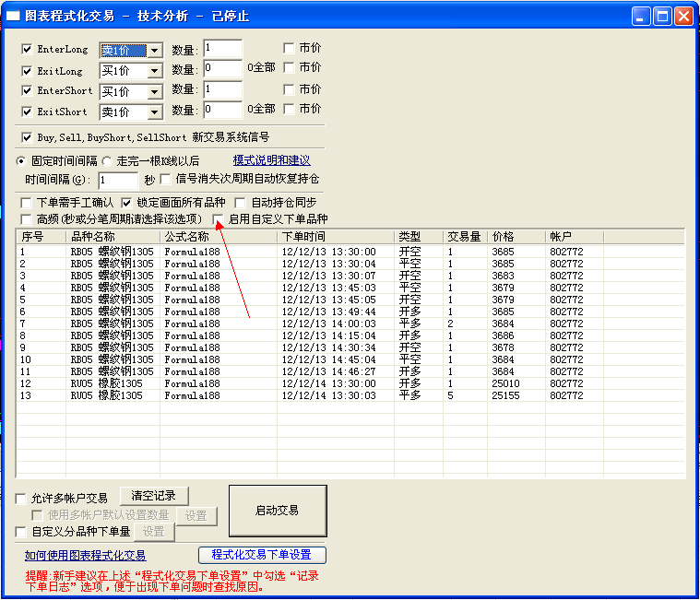Viewport: 700px width, 600px height.
Task: Expand the ExitLong price dropdown
Action: coord(154,71)
